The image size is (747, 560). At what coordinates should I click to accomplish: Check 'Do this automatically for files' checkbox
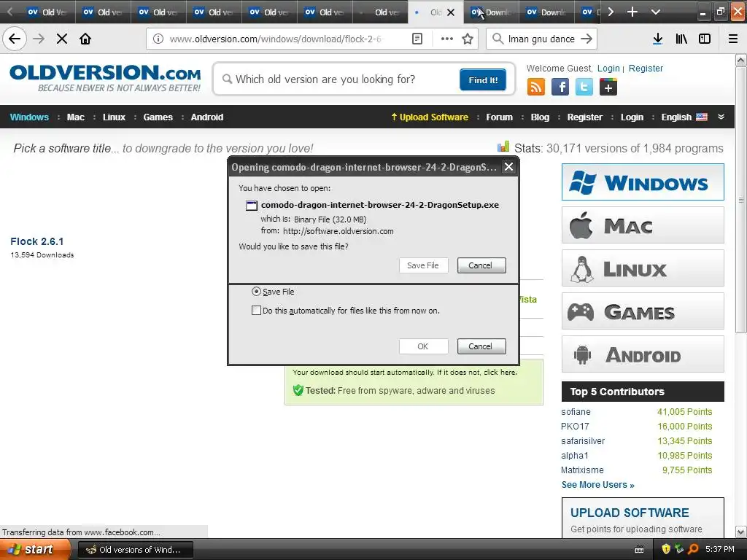click(256, 311)
